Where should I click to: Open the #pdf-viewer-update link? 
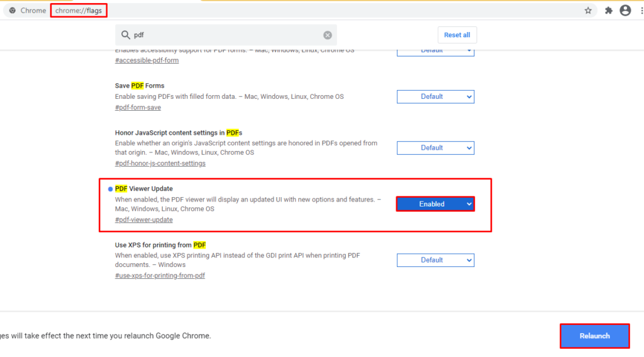coord(143,220)
